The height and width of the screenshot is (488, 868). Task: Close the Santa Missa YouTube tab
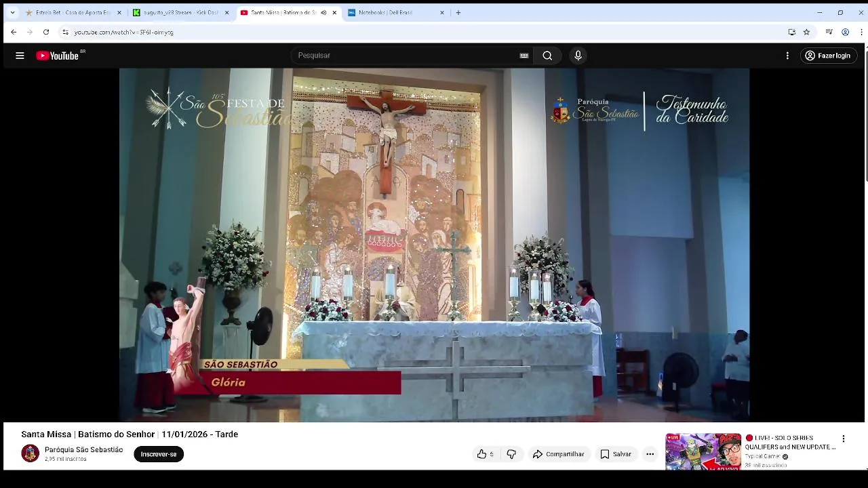coord(334,12)
